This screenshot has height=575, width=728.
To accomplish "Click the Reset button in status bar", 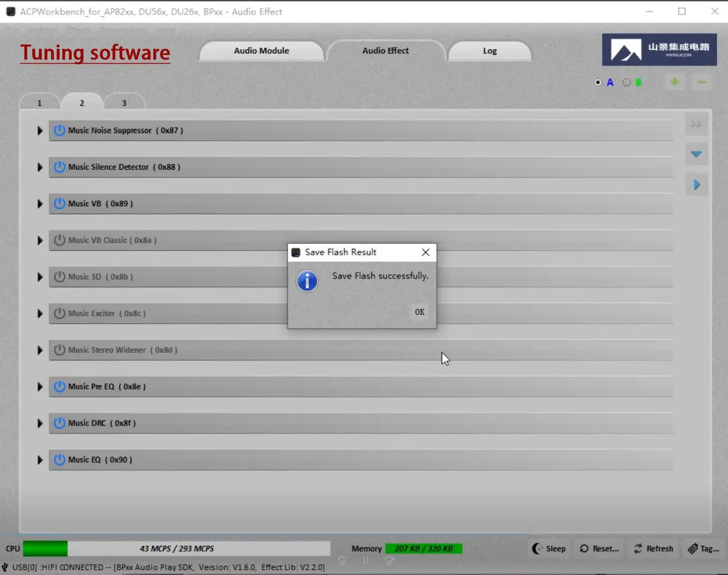I will [599, 548].
